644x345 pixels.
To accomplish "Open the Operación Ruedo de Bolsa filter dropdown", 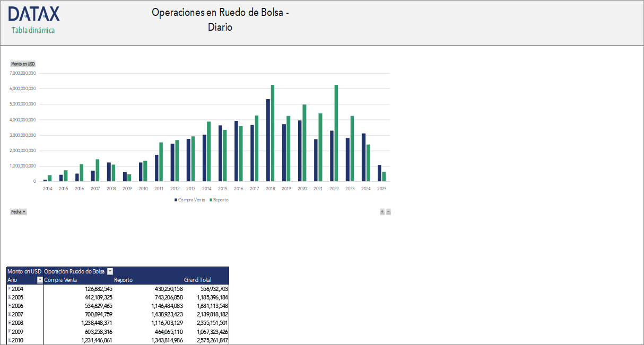I will pyautogui.click(x=110, y=271).
